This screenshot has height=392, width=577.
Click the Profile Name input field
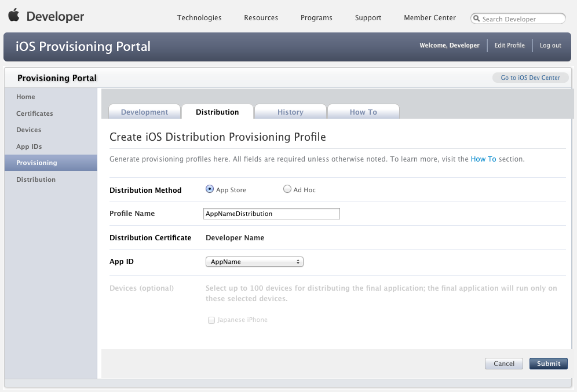coord(272,214)
